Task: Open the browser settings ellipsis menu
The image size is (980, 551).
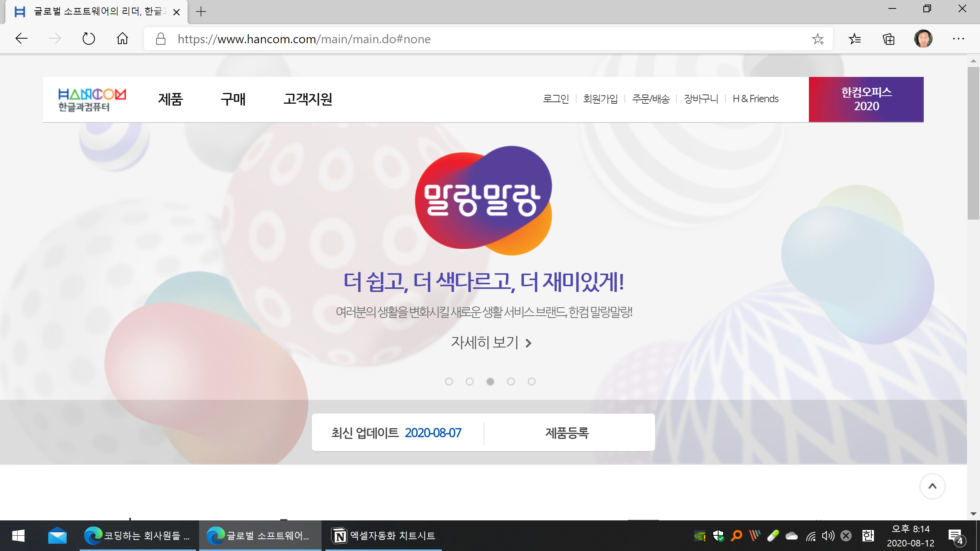Action: click(958, 39)
